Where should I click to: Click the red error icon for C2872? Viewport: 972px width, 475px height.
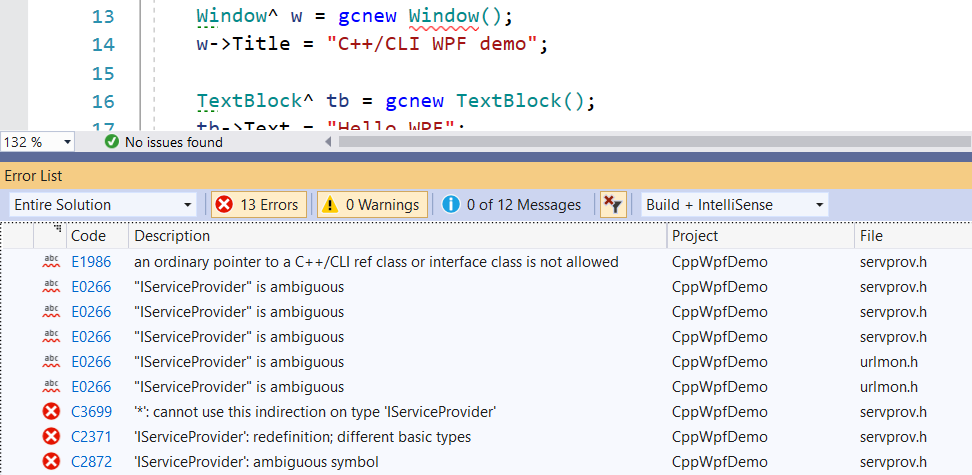click(51, 462)
